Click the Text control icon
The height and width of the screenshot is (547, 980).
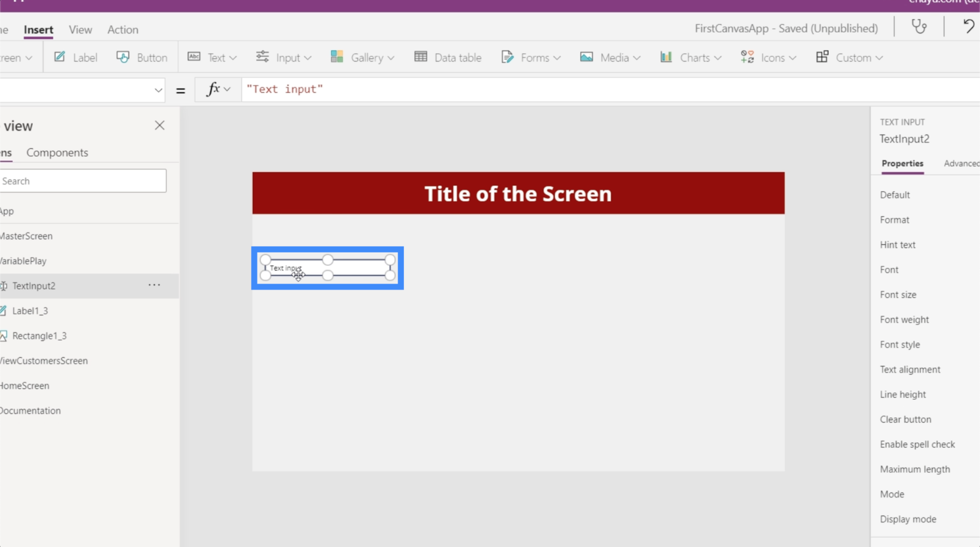(x=194, y=57)
